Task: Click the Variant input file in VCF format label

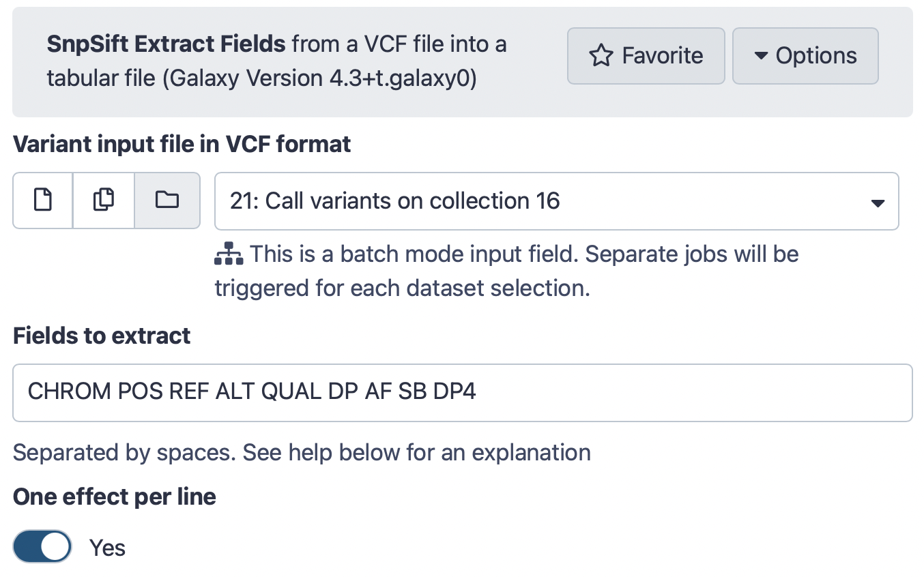Action: pos(182,144)
